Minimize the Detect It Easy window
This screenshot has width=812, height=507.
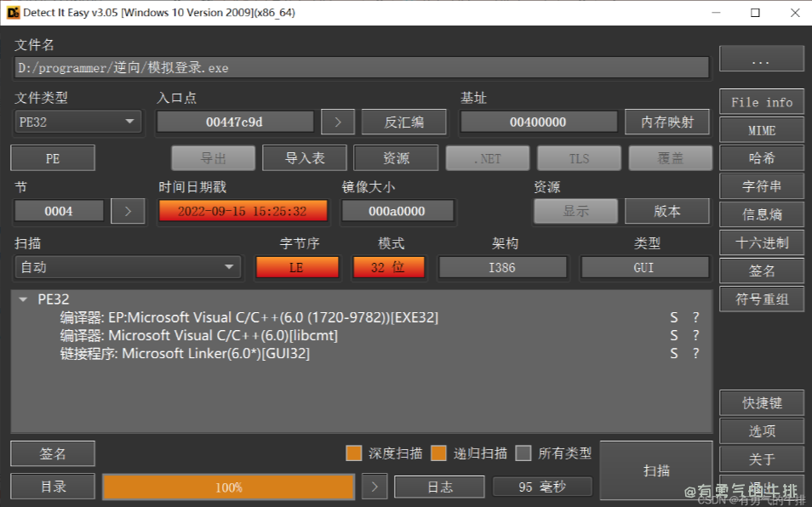pos(716,13)
